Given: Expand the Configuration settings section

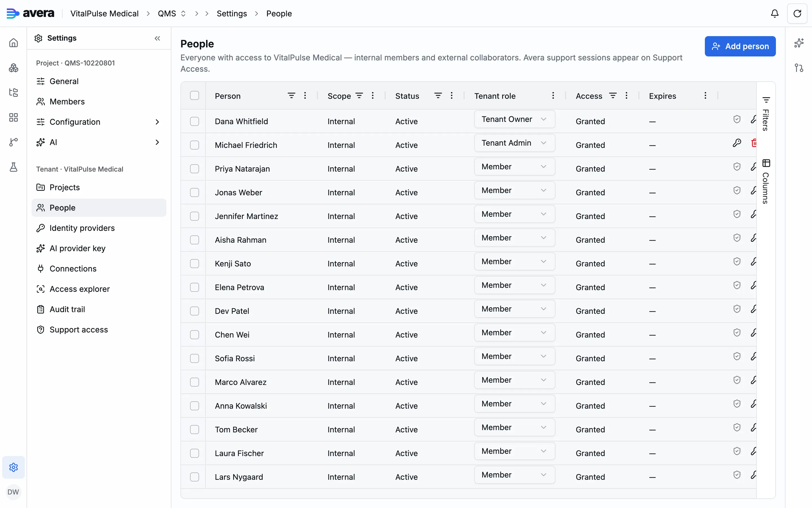Looking at the screenshot, I should click(99, 122).
